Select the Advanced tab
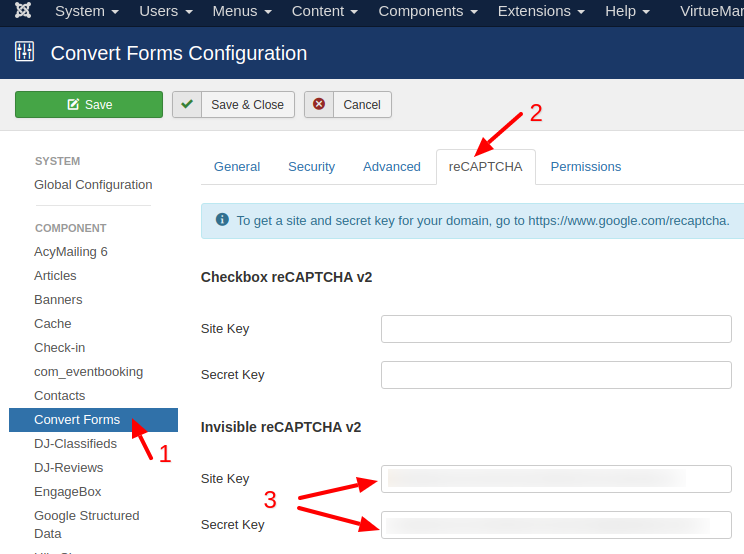744x554 pixels. point(391,167)
